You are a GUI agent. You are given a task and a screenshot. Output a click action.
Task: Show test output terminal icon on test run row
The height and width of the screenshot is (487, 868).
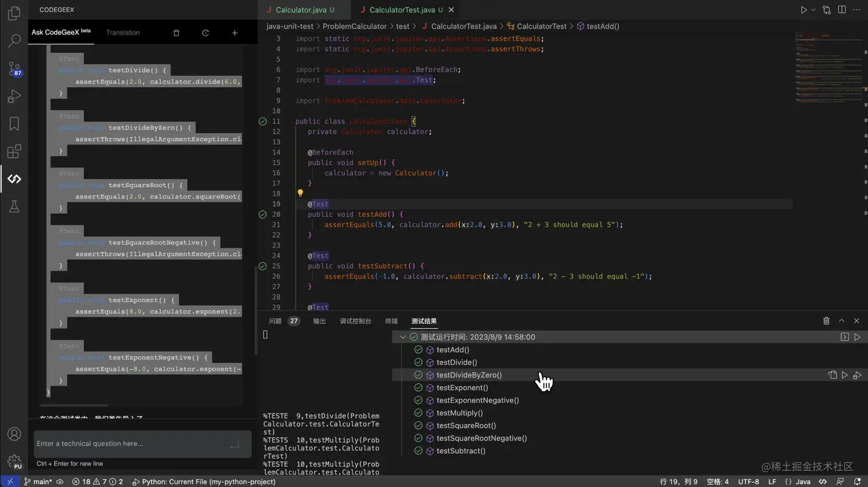[844, 337]
